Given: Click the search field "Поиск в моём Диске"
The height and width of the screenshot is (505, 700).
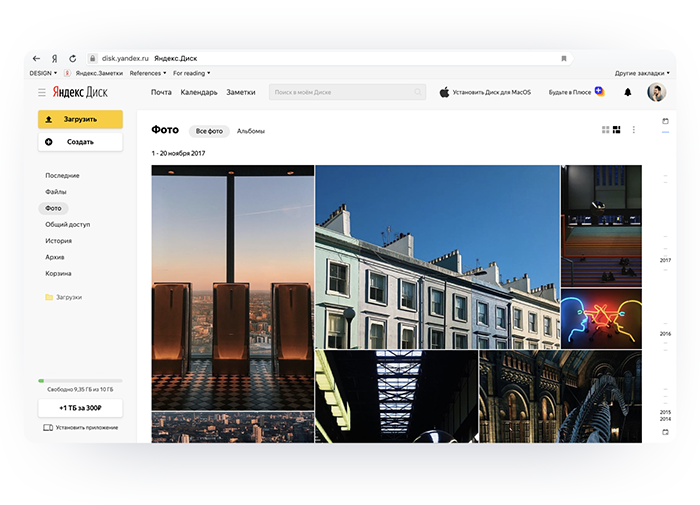Looking at the screenshot, I should [x=347, y=92].
